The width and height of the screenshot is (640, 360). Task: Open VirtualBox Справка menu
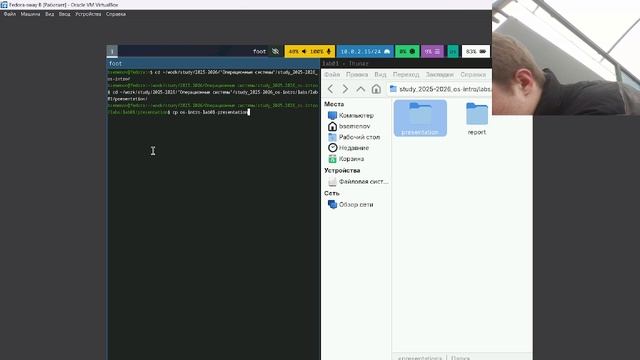pos(116,14)
